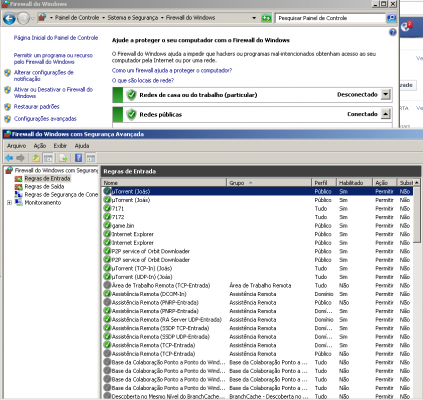
Task: Open Ativar ou Desativar o Firewall link
Action: (53, 93)
